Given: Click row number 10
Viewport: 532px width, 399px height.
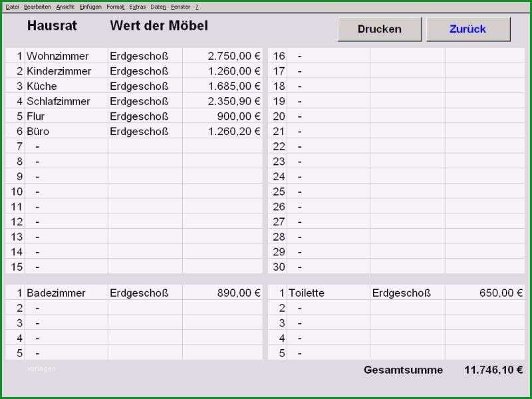Looking at the screenshot, I should click(17, 192).
